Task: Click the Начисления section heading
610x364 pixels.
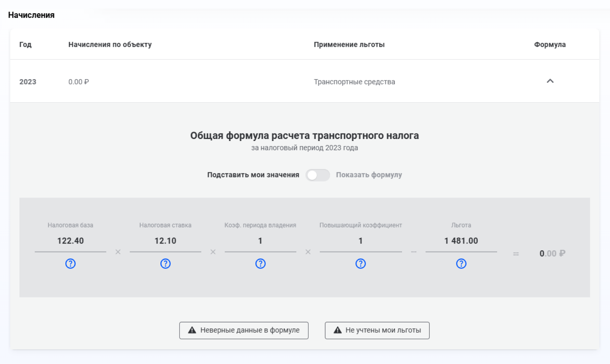Action: [31, 15]
